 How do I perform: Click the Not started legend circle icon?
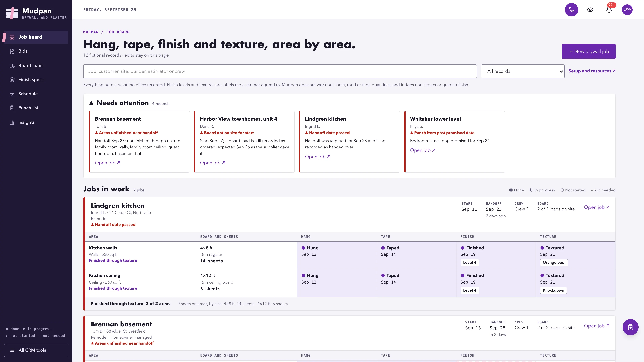(562, 190)
